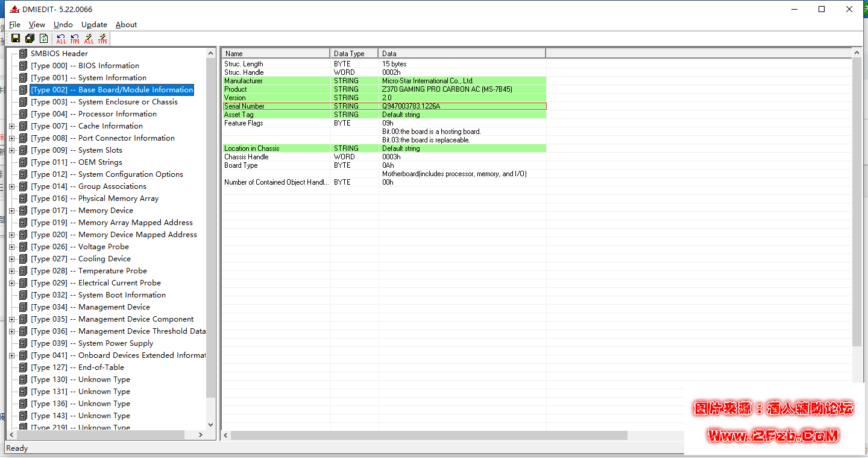The height and width of the screenshot is (458, 868).
Task: Click the Data Type column header
Action: point(354,54)
